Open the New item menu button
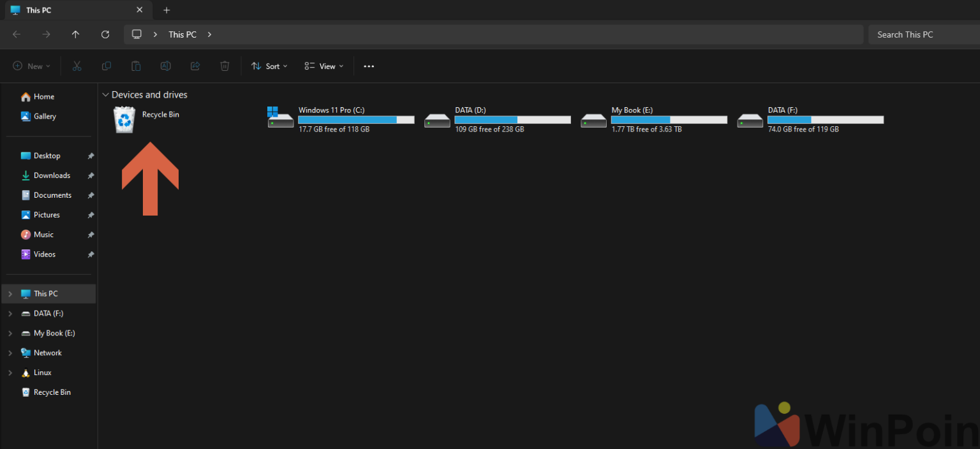The height and width of the screenshot is (449, 980). click(31, 66)
